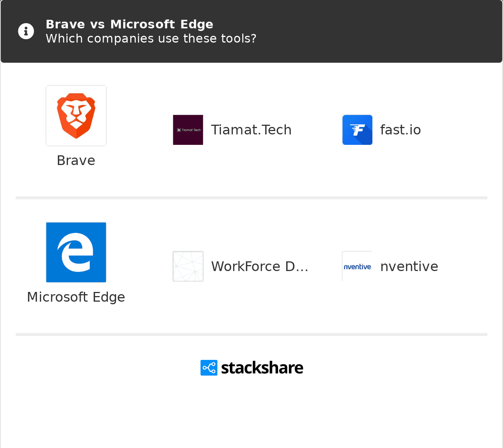Click the Brave lion logo
Image resolution: width=503 pixels, height=448 pixels.
(76, 116)
